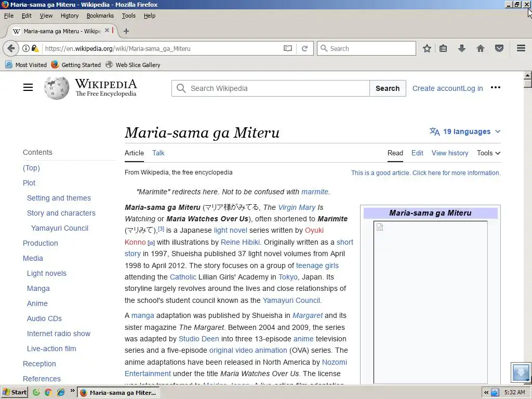Jump to Light novels in contents

coord(46,273)
